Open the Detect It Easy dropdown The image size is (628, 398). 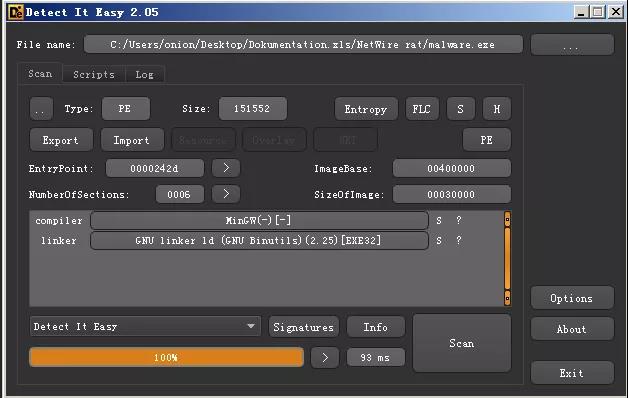pos(145,326)
